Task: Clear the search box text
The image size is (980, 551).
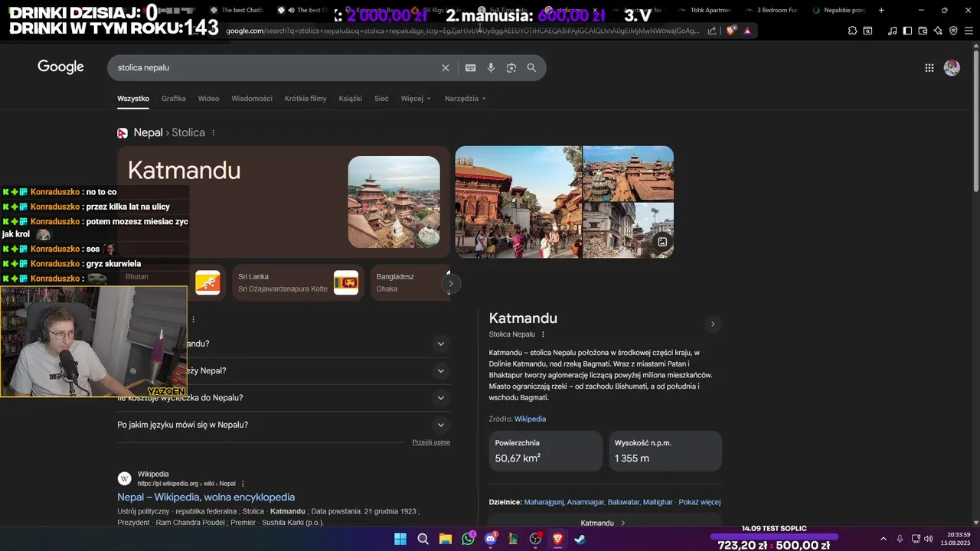Action: tap(446, 68)
